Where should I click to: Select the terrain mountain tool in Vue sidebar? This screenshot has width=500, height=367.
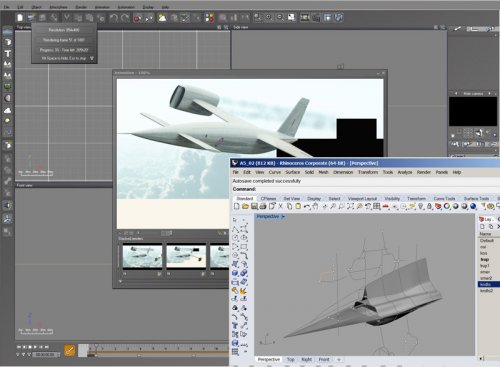tap(7, 65)
